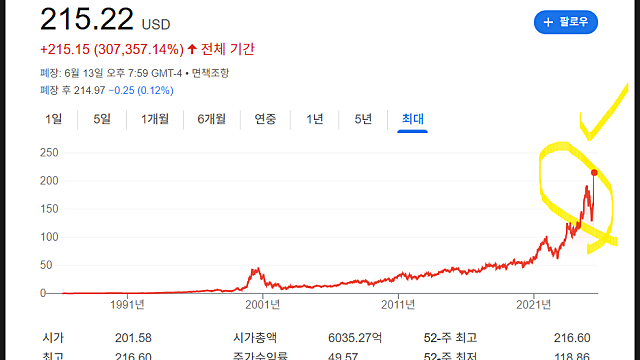Select the 1일 time range tab
Image resolution: width=640 pixels, height=360 pixels.
pos(53,119)
